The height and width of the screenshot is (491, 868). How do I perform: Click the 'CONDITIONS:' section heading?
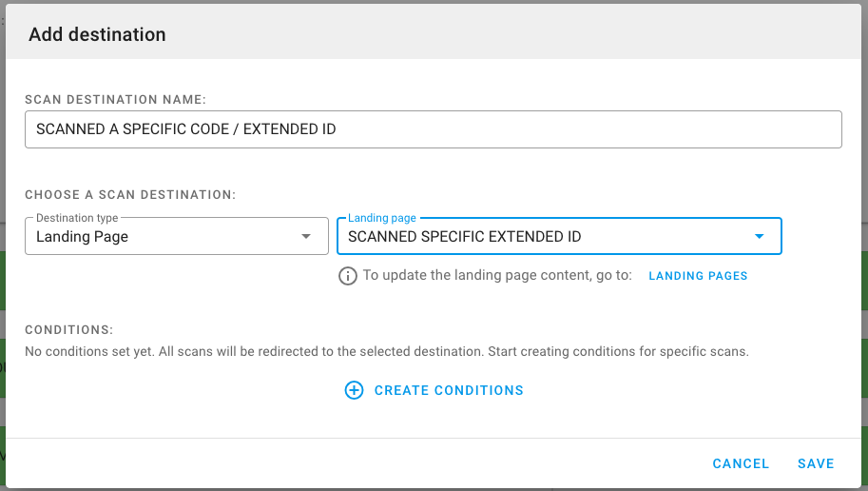coord(69,329)
